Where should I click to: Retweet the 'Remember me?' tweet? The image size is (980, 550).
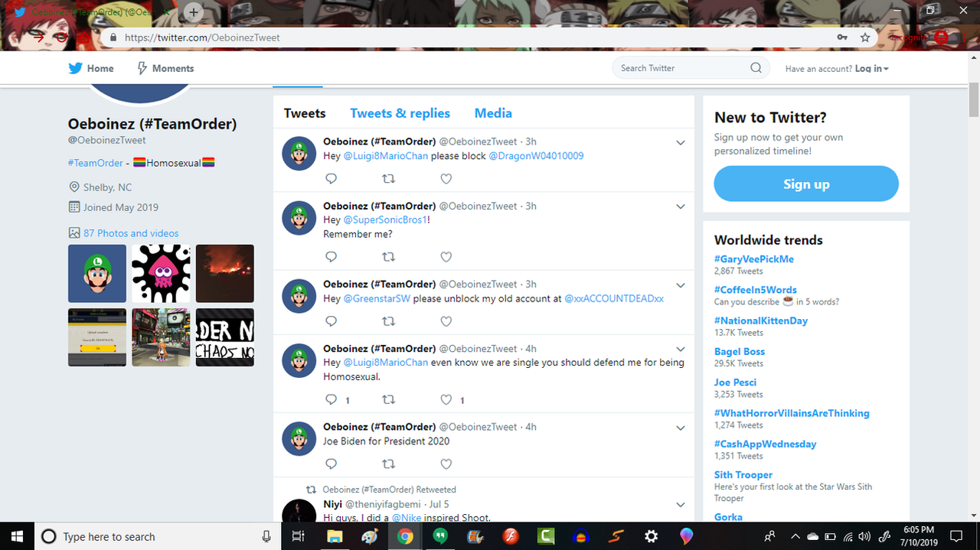point(388,257)
